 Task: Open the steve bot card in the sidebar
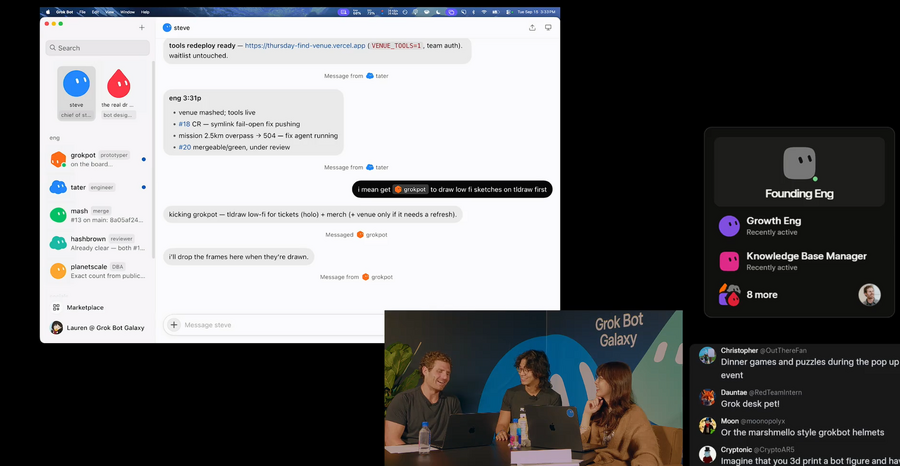pos(76,93)
